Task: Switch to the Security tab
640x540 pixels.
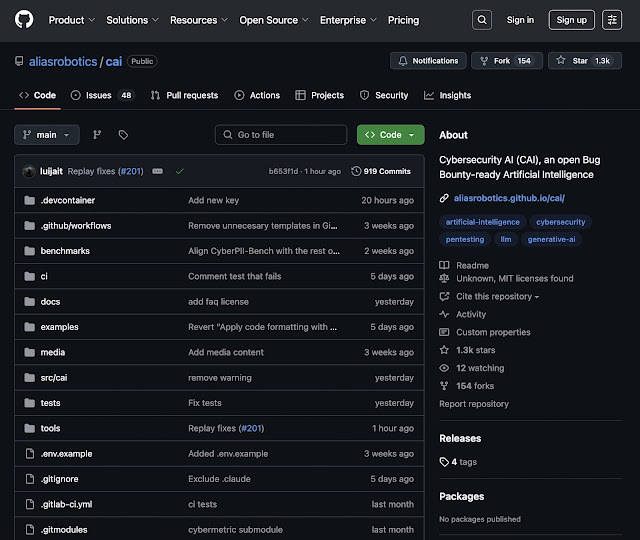Action: click(384, 95)
